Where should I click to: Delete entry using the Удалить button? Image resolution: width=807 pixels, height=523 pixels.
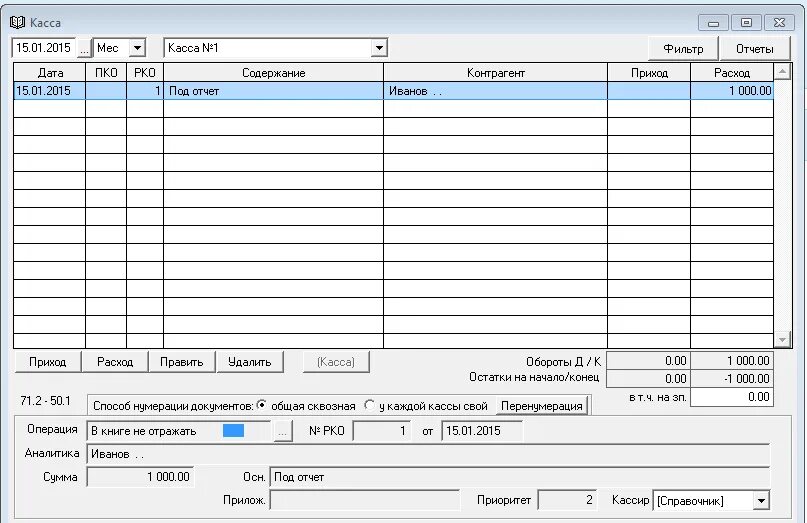(250, 362)
